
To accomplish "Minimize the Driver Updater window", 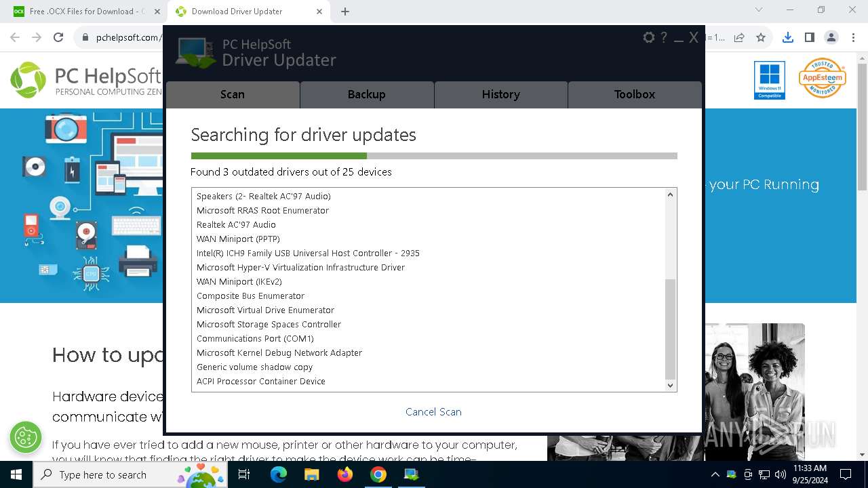I will click(x=679, y=39).
